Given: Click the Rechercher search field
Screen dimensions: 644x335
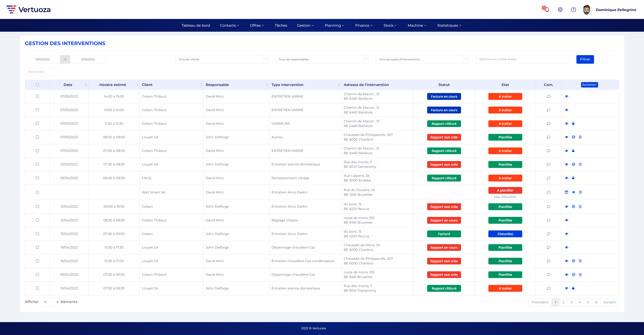Looking at the screenshot, I should 43,72.
